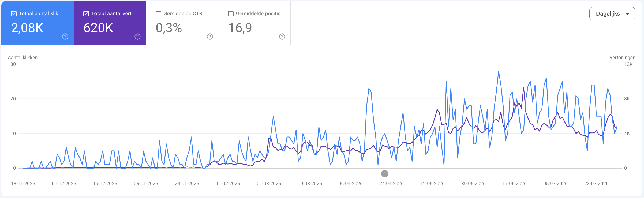
Task: Click the Aantal klikken axis label
Action: pyautogui.click(x=23, y=58)
